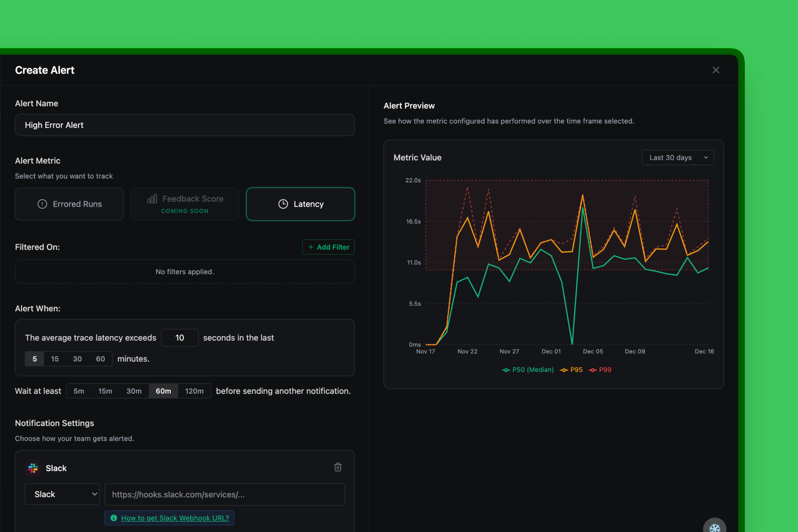The image size is (798, 532).
Task: Select the Latency metric option
Action: 300,204
